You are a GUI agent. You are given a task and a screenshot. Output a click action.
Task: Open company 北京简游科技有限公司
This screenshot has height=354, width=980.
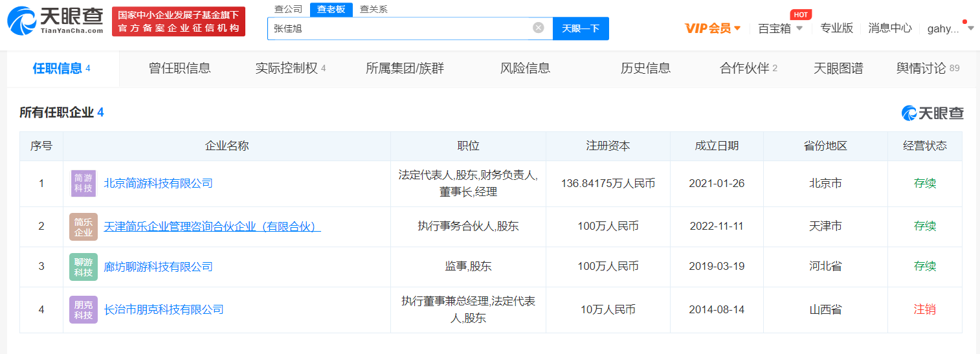coord(158,183)
